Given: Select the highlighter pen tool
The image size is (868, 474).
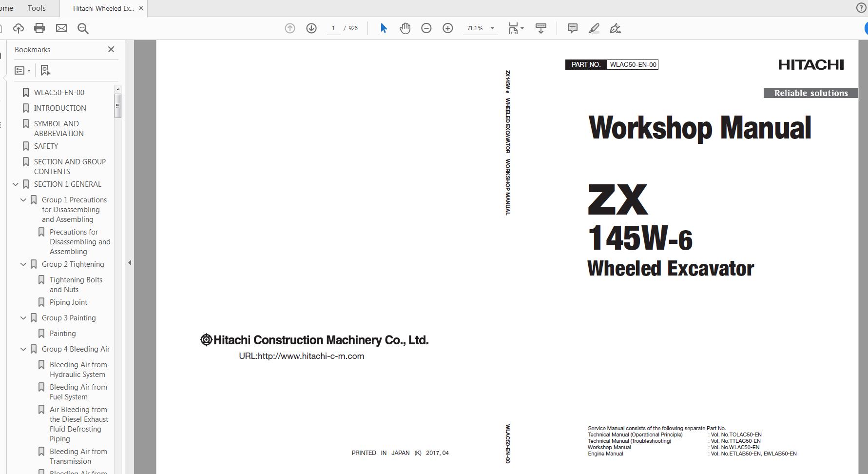Looking at the screenshot, I should point(594,28).
